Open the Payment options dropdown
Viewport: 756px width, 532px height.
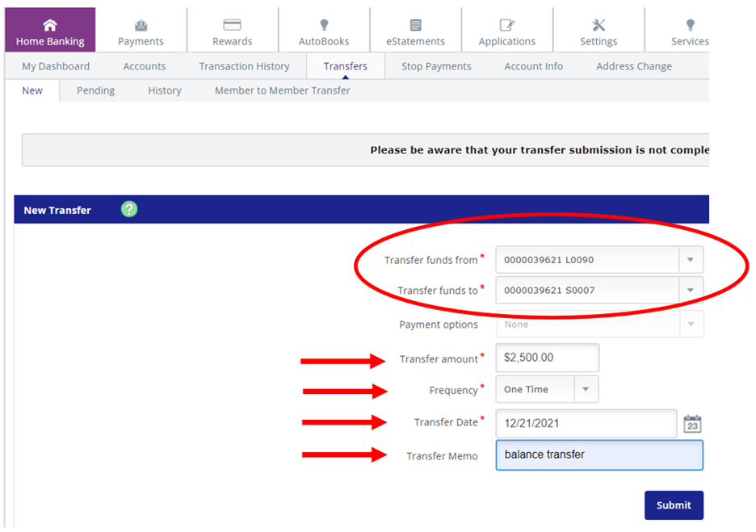[x=692, y=324]
